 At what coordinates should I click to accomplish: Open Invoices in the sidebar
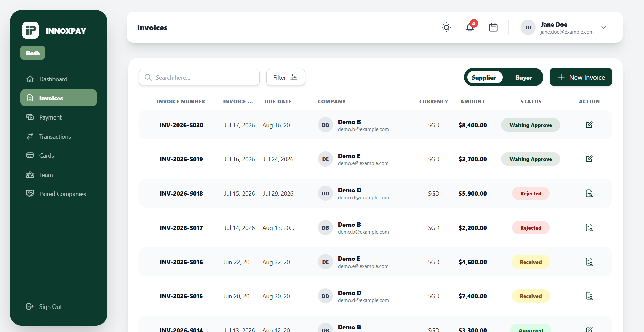click(x=59, y=98)
